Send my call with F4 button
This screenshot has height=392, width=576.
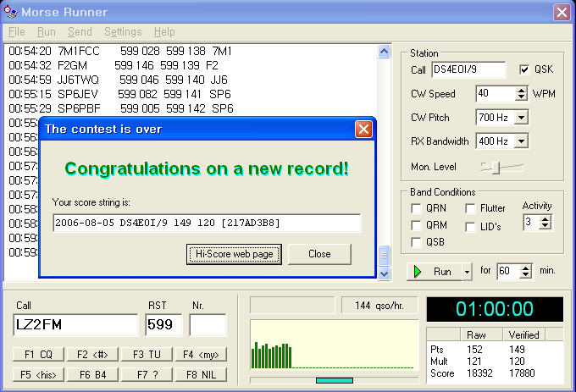tap(201, 355)
